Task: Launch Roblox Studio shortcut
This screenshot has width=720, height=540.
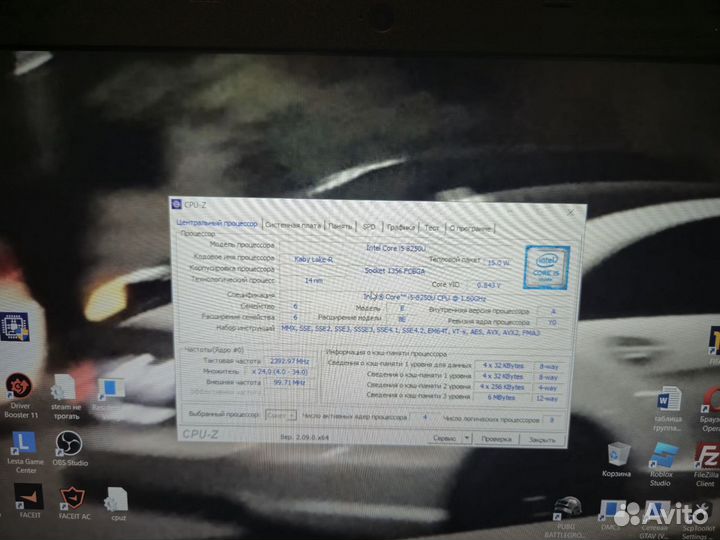Action: click(x=662, y=464)
